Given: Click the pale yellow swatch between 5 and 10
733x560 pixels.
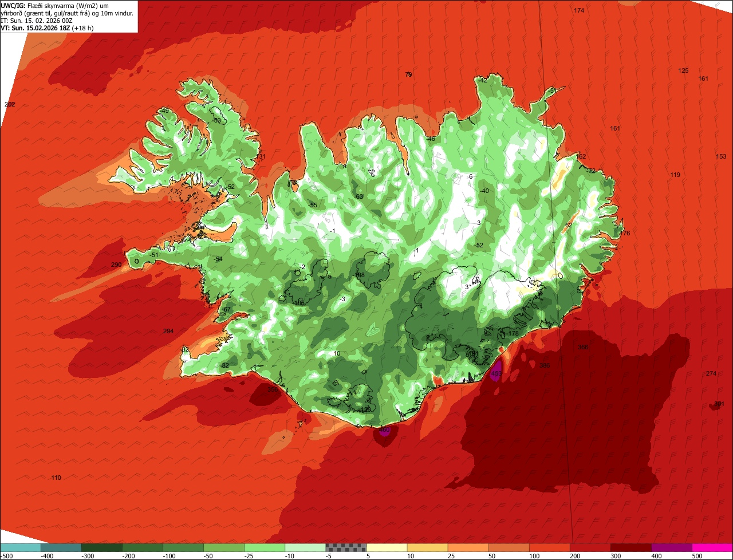Looking at the screenshot, I should pos(387,547).
